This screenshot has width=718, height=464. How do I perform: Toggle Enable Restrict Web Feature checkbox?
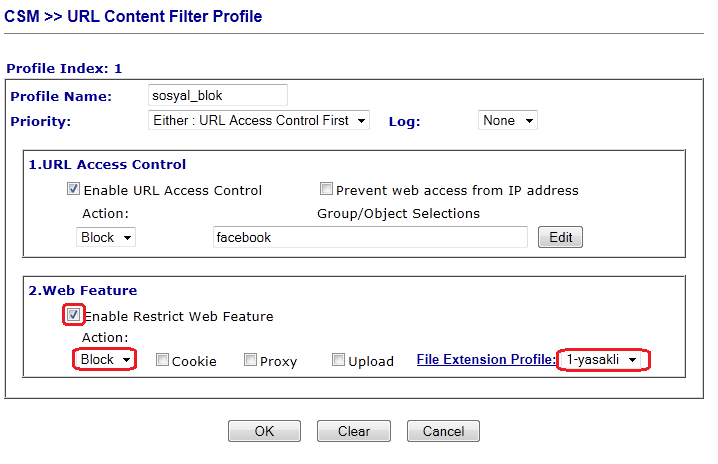(73, 316)
